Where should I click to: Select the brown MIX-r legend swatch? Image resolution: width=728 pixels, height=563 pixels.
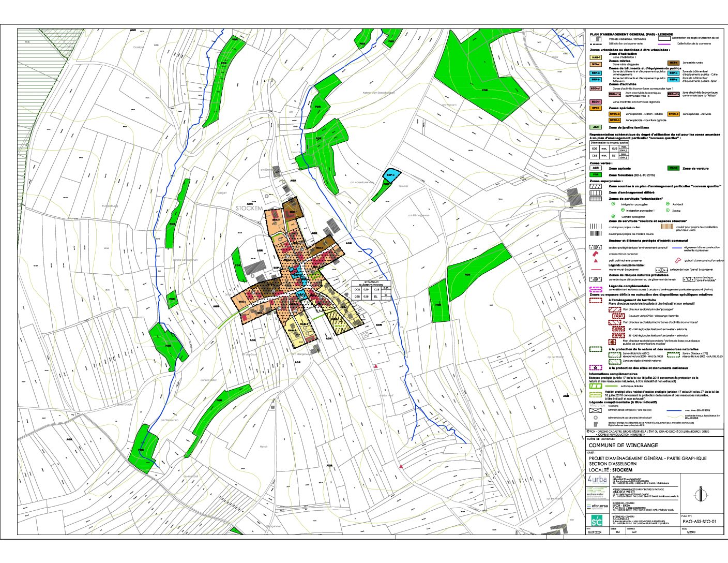[673, 63]
